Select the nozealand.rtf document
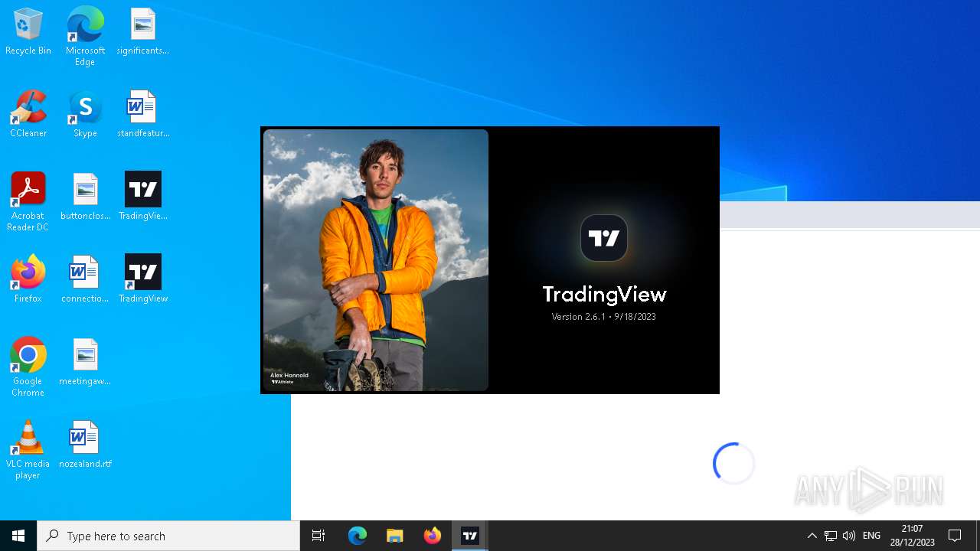This screenshot has width=980, height=551. pyautogui.click(x=85, y=445)
